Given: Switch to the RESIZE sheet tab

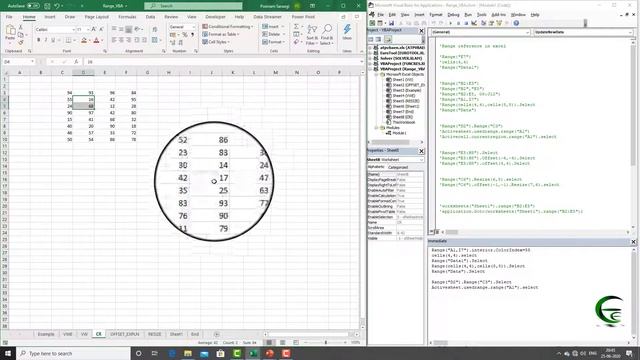Looking at the screenshot, I should (155, 334).
